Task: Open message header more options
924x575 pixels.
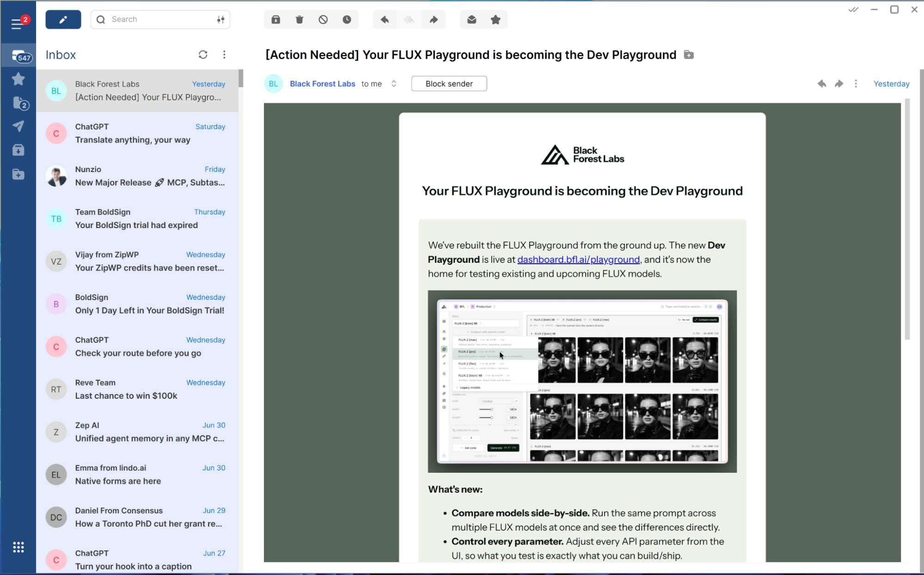Action: coord(856,84)
